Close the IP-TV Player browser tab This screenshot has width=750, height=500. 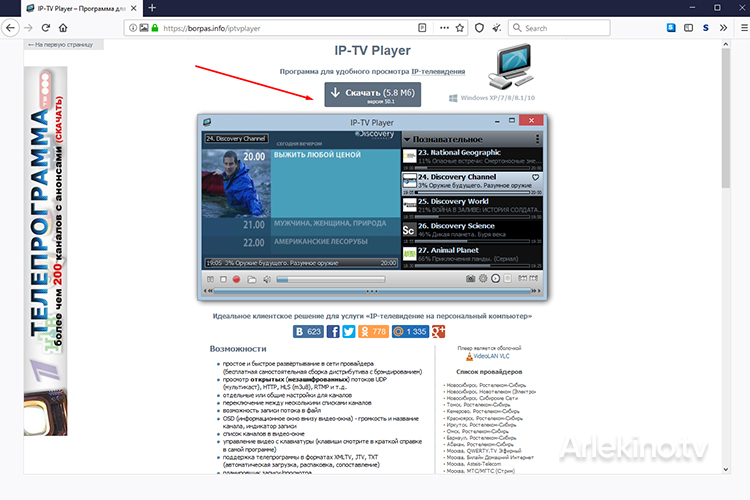pyautogui.click(x=134, y=8)
